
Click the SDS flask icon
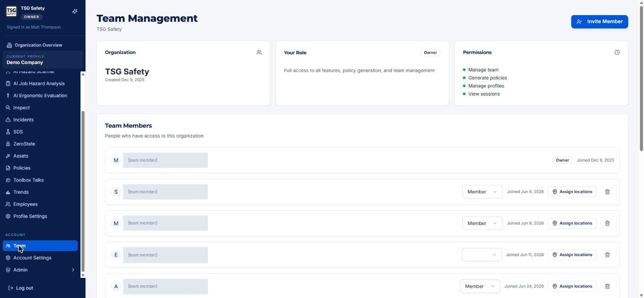tap(8, 132)
